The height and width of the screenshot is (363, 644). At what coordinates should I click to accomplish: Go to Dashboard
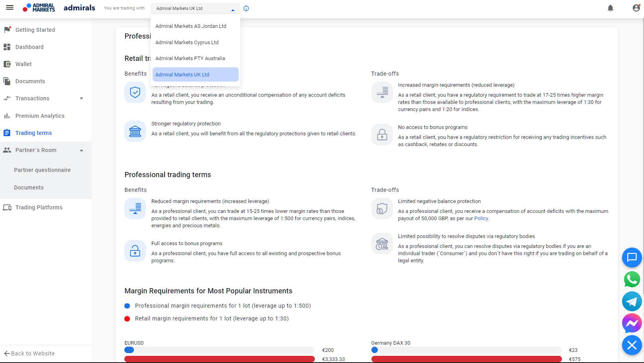29,47
